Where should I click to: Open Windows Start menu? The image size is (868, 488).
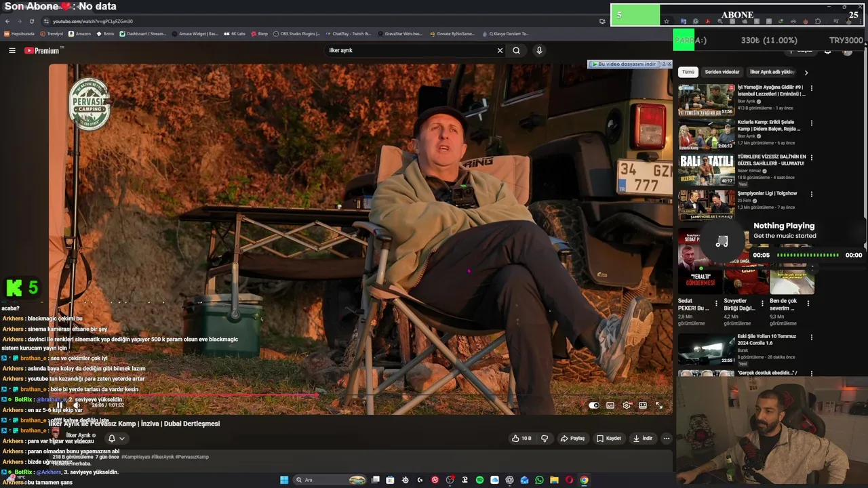click(284, 480)
